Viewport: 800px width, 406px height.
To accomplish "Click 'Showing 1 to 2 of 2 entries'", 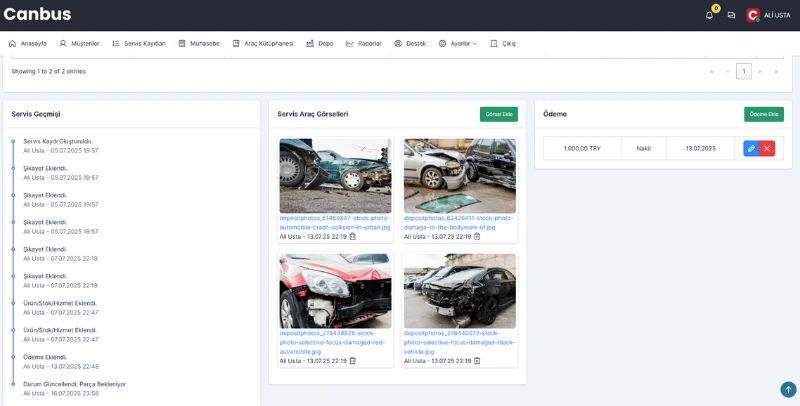I will click(x=49, y=71).
